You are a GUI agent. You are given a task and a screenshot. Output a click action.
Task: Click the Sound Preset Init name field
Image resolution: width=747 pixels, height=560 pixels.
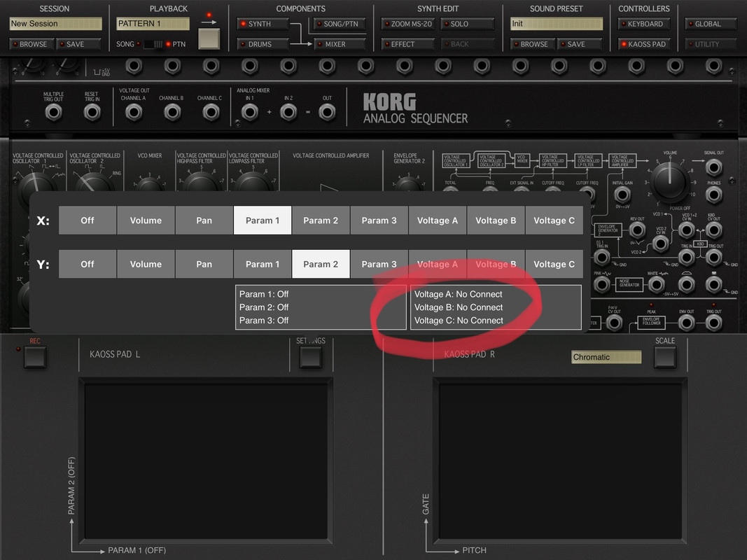[x=557, y=24]
